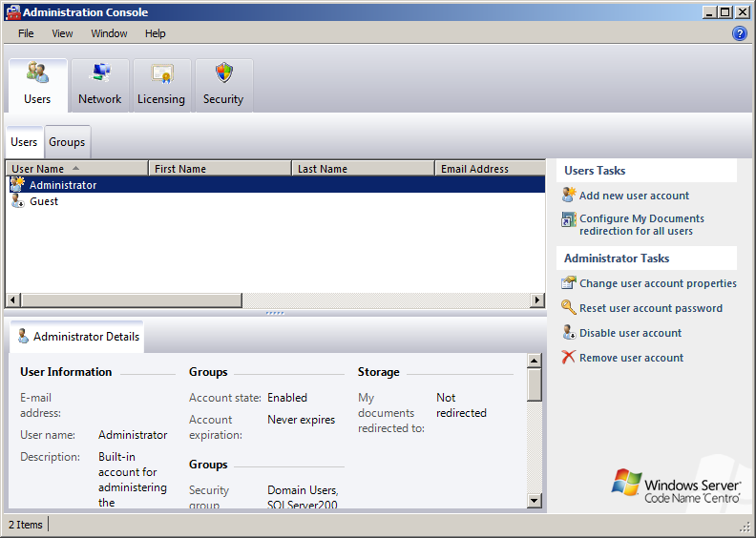Select the Administrator Details tab
Screen dimensions: 756x538
pyautogui.click(x=77, y=336)
